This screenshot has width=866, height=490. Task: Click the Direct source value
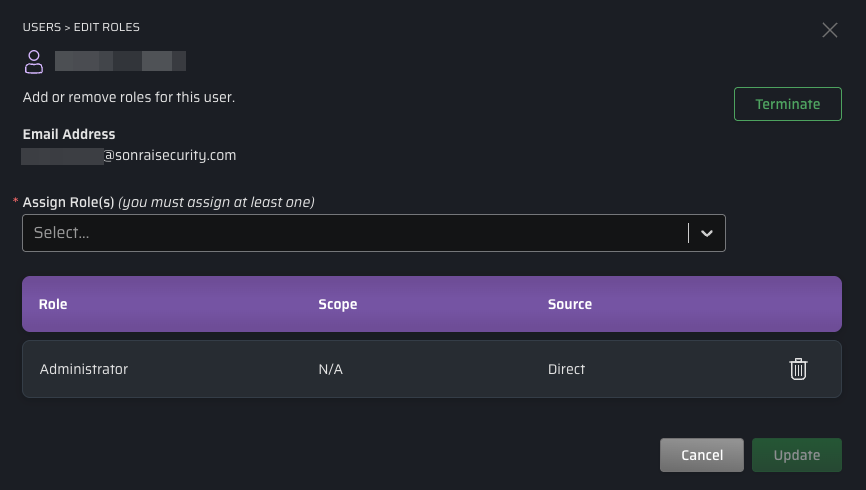point(566,369)
